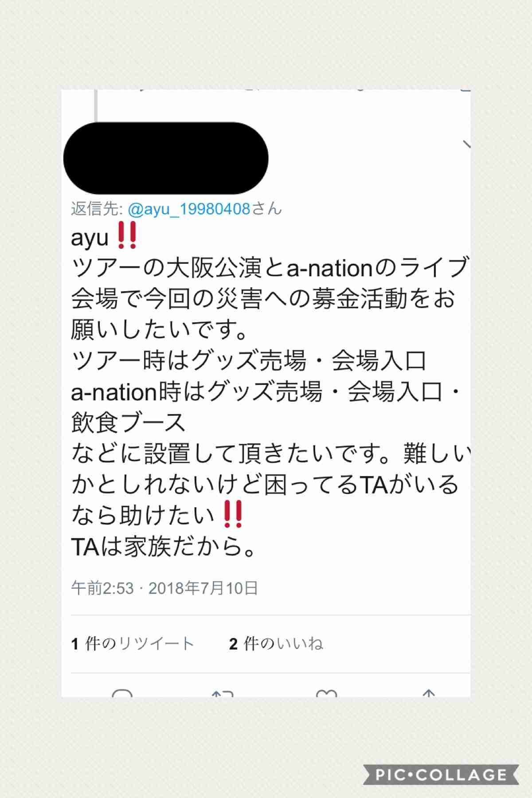
Task: Tap the red double exclamation after ayu
Action: click(127, 236)
